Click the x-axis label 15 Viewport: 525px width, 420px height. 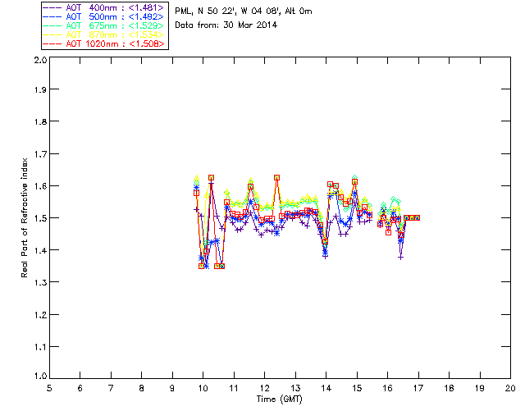(357, 388)
